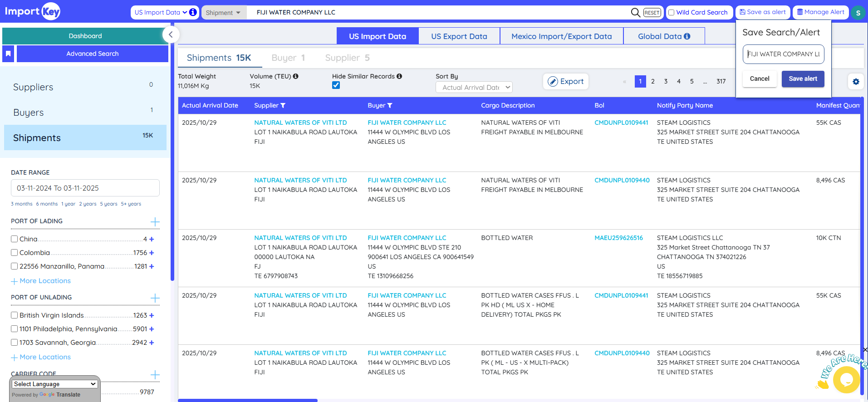Click the user avatar S icon
The image size is (868, 402).
click(858, 13)
